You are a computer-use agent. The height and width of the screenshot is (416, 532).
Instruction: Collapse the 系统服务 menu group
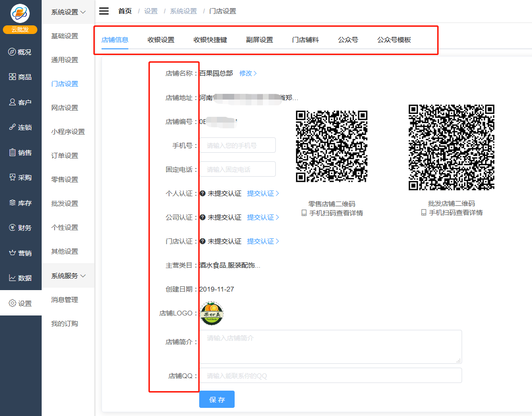point(68,276)
